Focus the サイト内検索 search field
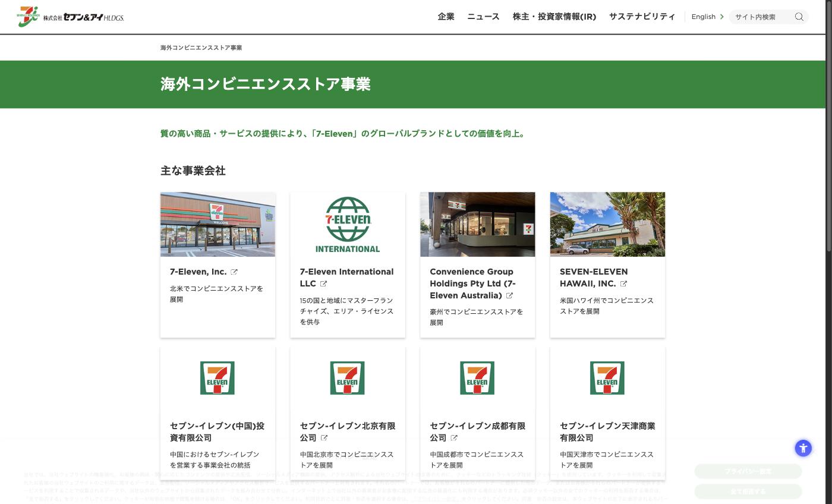This screenshot has width=832, height=504. [762, 17]
